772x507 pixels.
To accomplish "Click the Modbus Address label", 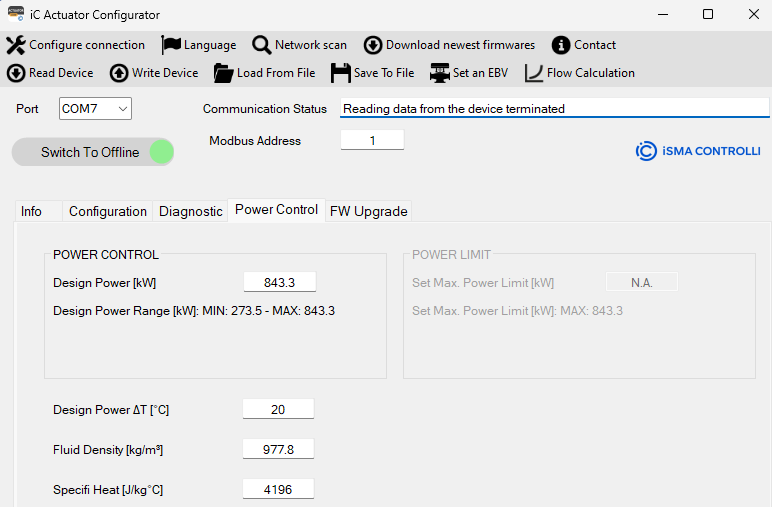I will click(255, 141).
